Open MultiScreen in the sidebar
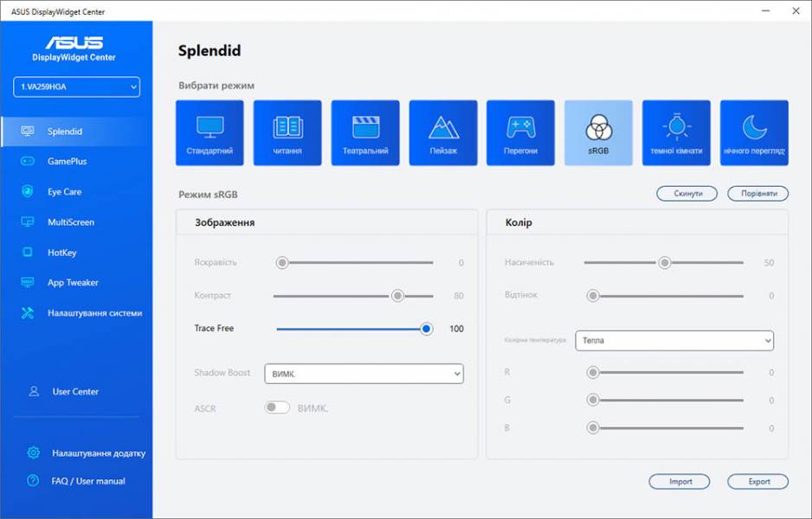The height and width of the screenshot is (519, 812). click(70, 222)
